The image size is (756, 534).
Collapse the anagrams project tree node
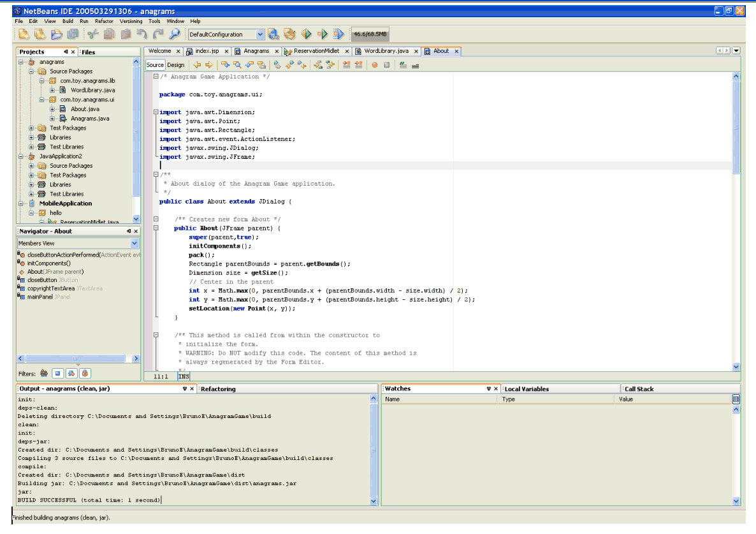click(22, 62)
